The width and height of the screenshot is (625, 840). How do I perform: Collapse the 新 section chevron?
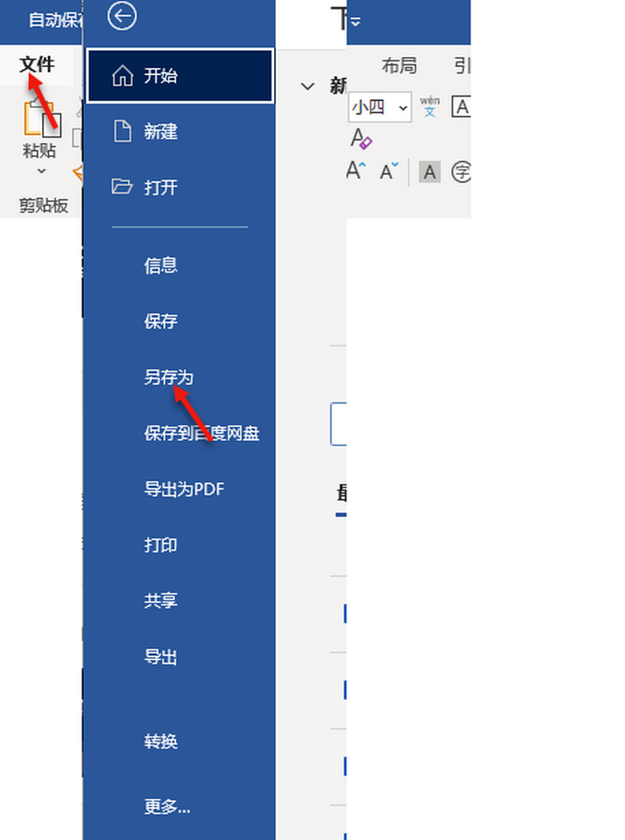click(x=307, y=86)
